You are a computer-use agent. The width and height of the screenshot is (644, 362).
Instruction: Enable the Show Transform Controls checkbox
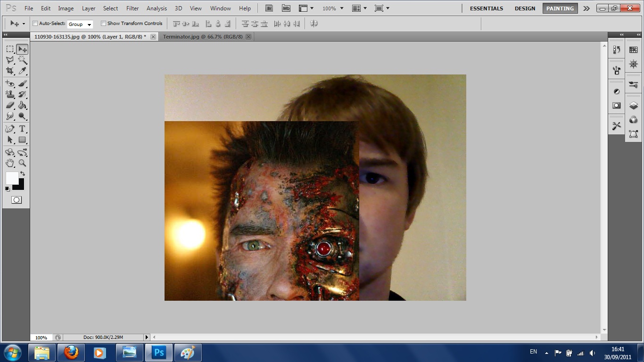(x=103, y=23)
